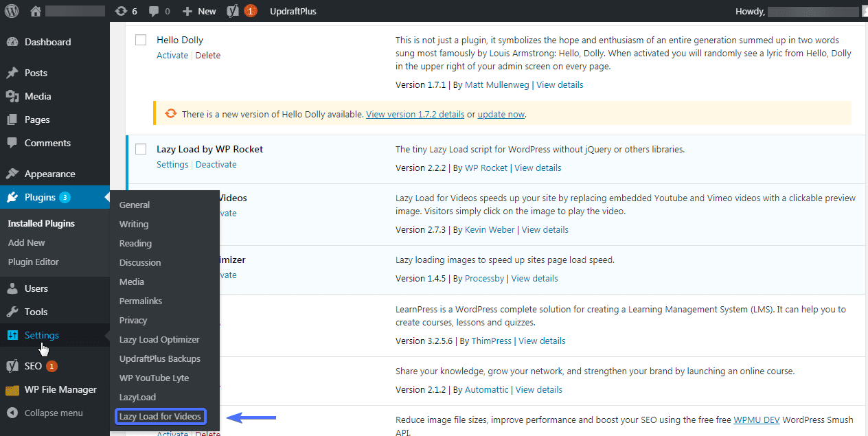Click the Hello Dolly plugin name

(x=180, y=40)
